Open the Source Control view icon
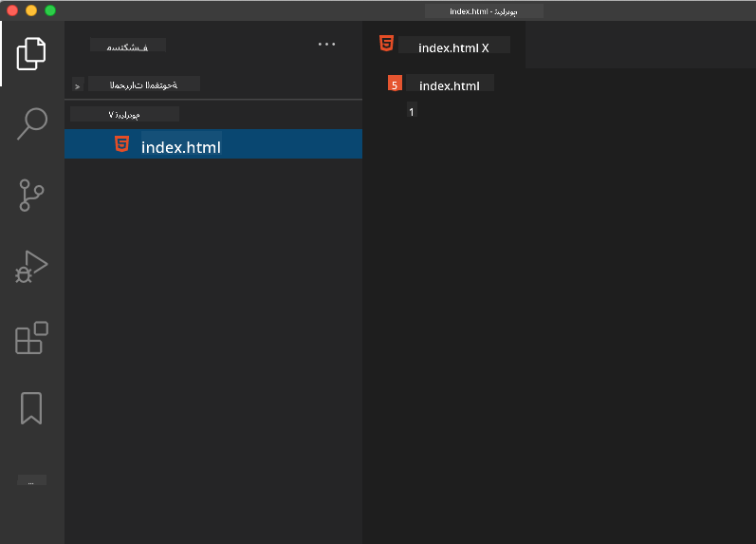 31,196
